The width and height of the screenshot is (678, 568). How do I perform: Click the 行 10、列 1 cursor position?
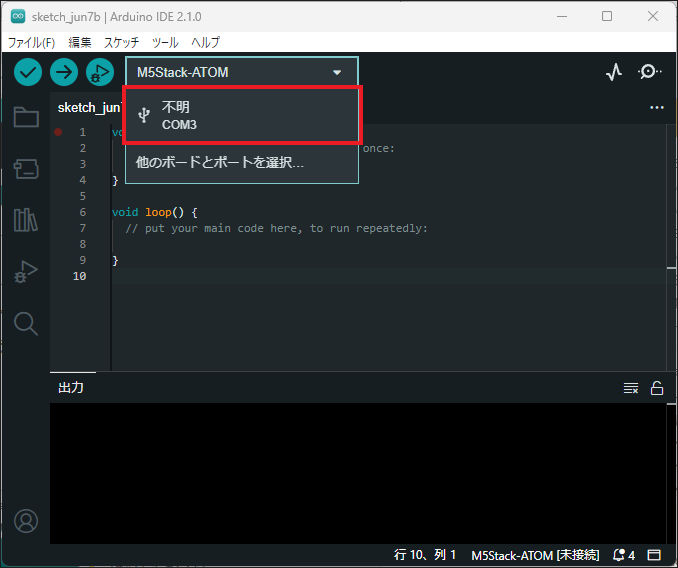[x=425, y=555]
